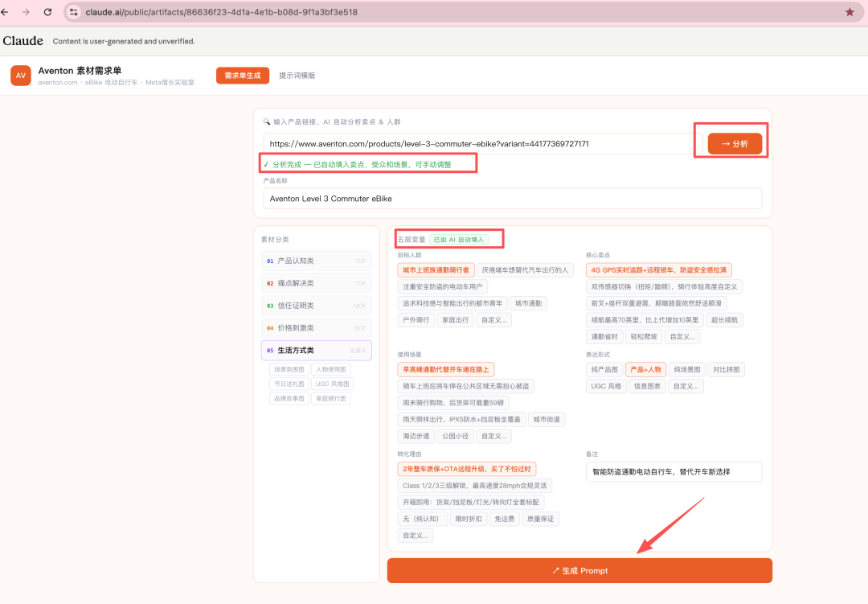Click the 生成 Prompt button
Image resolution: width=868 pixels, height=604 pixels.
[x=579, y=571]
